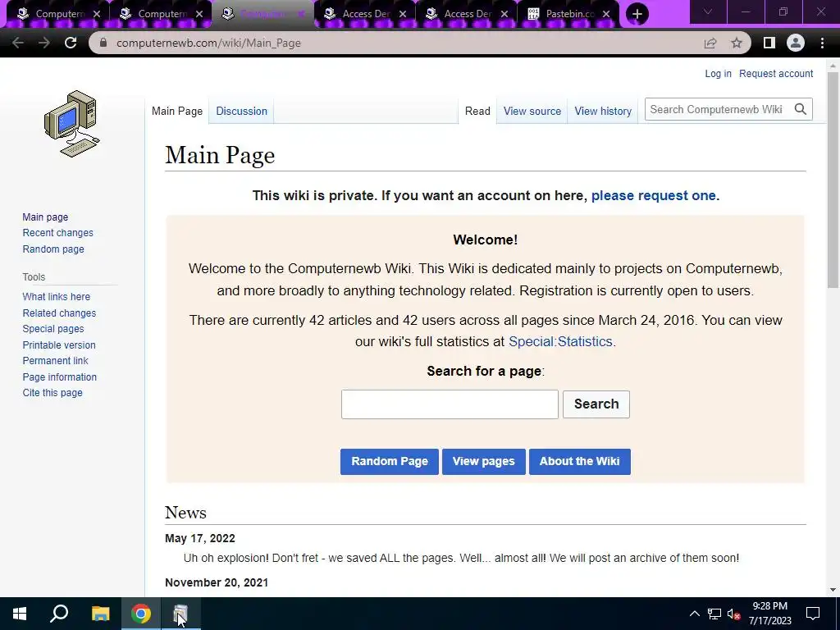Click What links here in Tools

[57, 297]
